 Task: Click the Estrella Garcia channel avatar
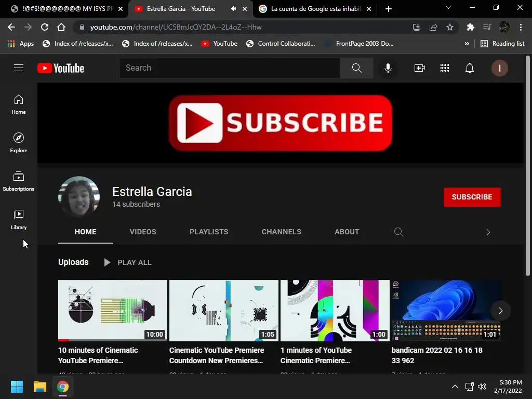pos(79,197)
